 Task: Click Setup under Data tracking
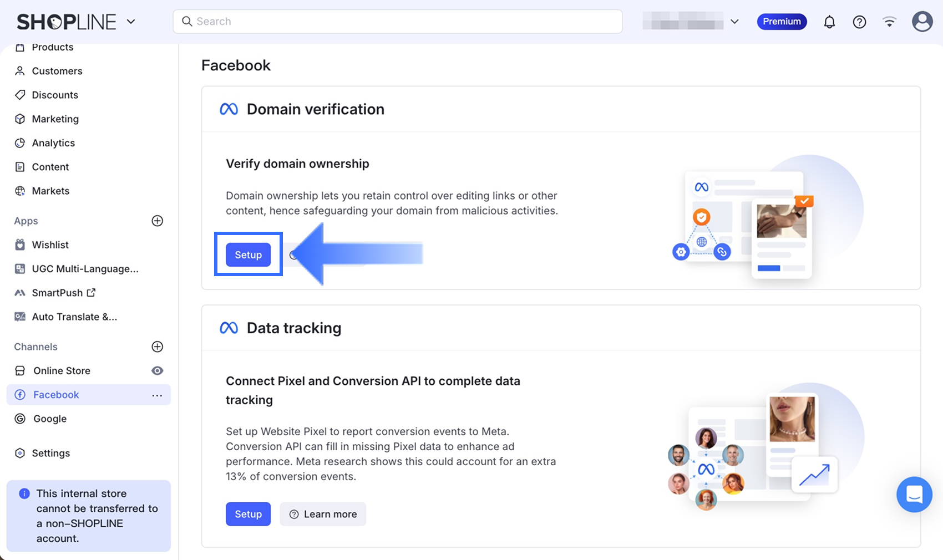pos(248,514)
